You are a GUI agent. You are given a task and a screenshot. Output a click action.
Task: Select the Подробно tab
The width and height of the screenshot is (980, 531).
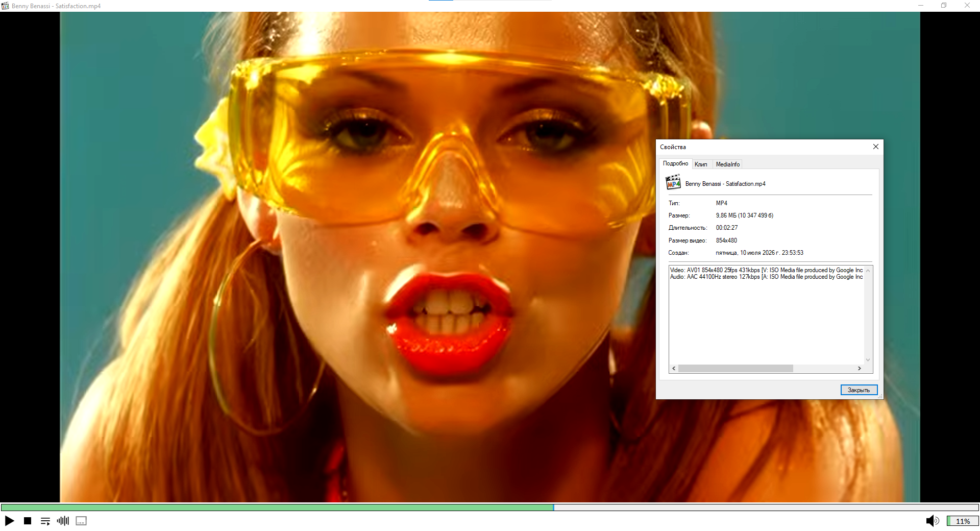(675, 163)
